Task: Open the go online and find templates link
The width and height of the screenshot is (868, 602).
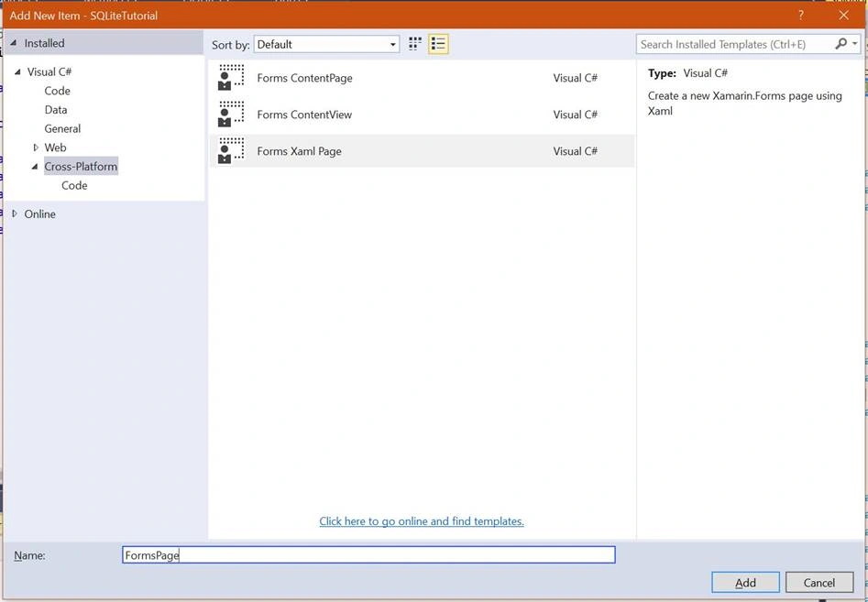Action: point(422,521)
